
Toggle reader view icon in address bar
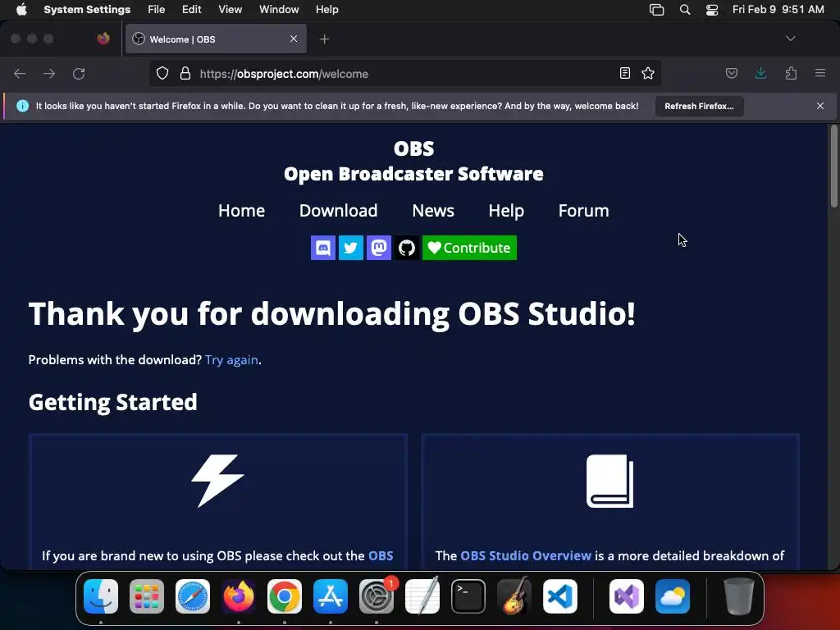pos(624,73)
